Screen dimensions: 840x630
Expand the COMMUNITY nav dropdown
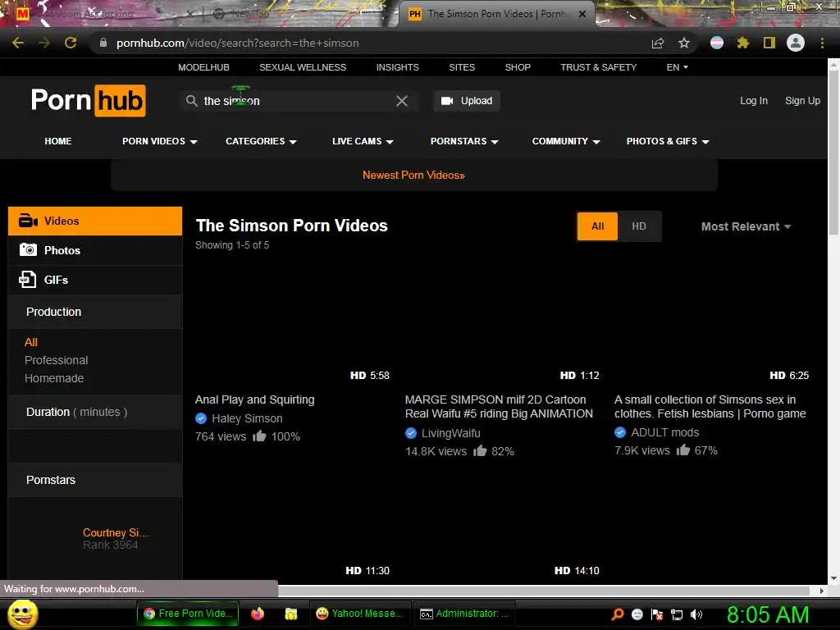(566, 141)
